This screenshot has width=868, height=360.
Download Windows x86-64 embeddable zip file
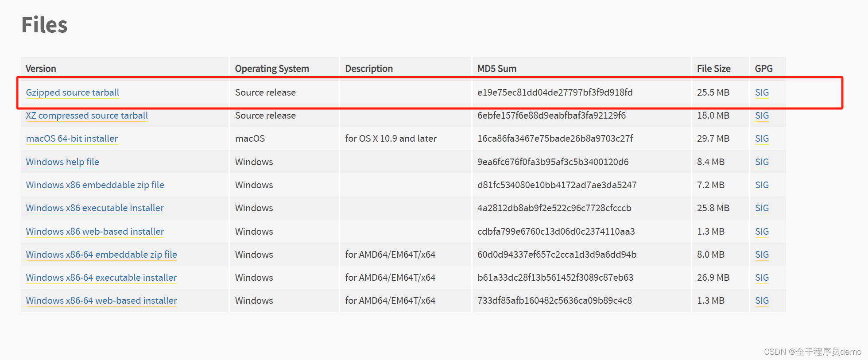coord(101,255)
